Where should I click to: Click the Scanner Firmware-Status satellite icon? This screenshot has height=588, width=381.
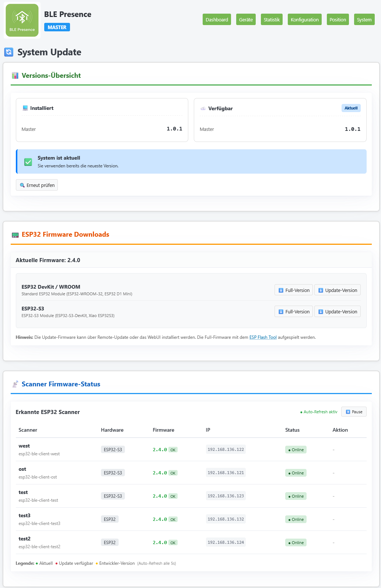pyautogui.click(x=15, y=384)
